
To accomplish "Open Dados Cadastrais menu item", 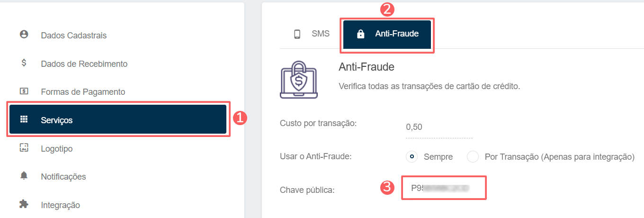I will coord(74,36).
